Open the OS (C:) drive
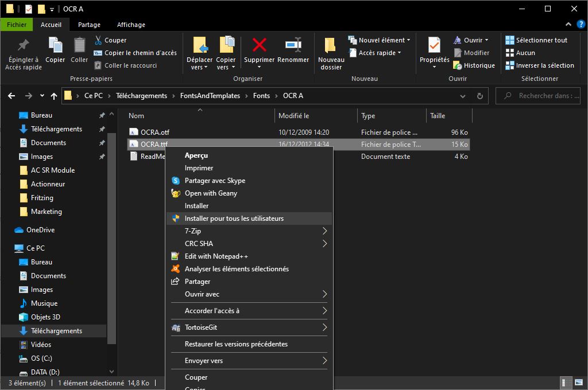Image resolution: width=588 pixels, height=390 pixels. pyautogui.click(x=36, y=358)
